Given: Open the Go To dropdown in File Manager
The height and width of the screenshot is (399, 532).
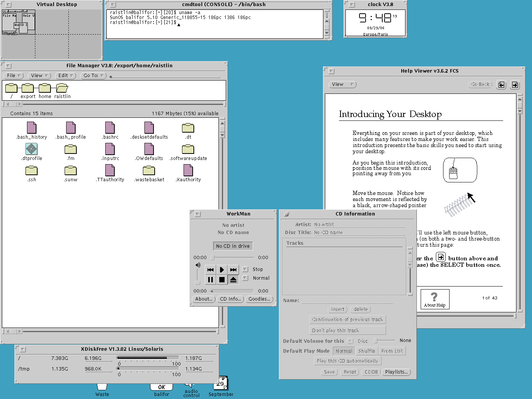Looking at the screenshot, I should 93,76.
